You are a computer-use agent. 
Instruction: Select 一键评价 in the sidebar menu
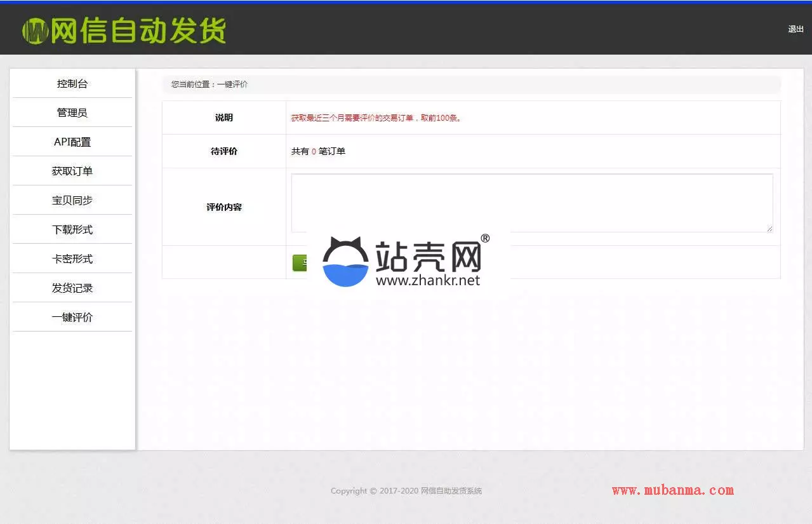[x=72, y=318]
